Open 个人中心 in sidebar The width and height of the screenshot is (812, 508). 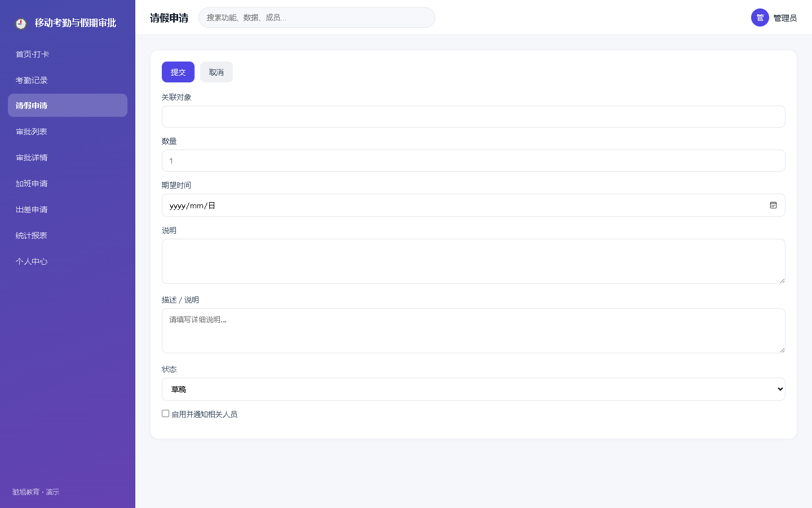(x=68, y=261)
